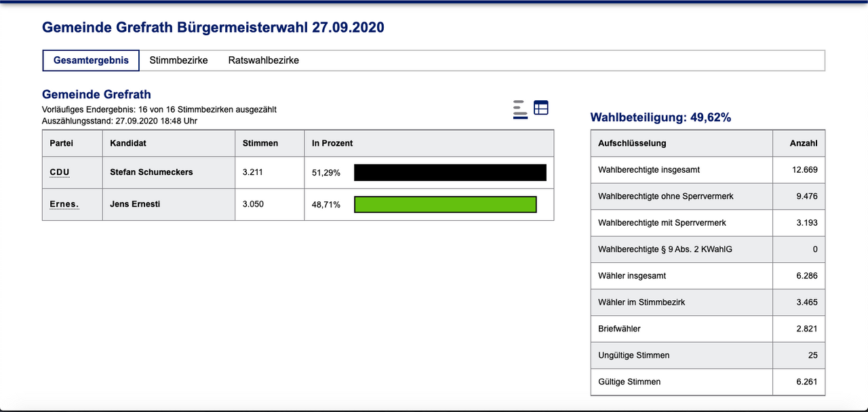Click the In Prozent column header
This screenshot has width=868, height=412.
(x=332, y=144)
